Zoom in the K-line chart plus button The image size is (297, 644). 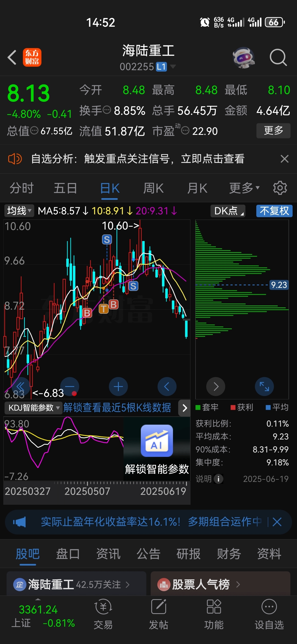point(118,386)
